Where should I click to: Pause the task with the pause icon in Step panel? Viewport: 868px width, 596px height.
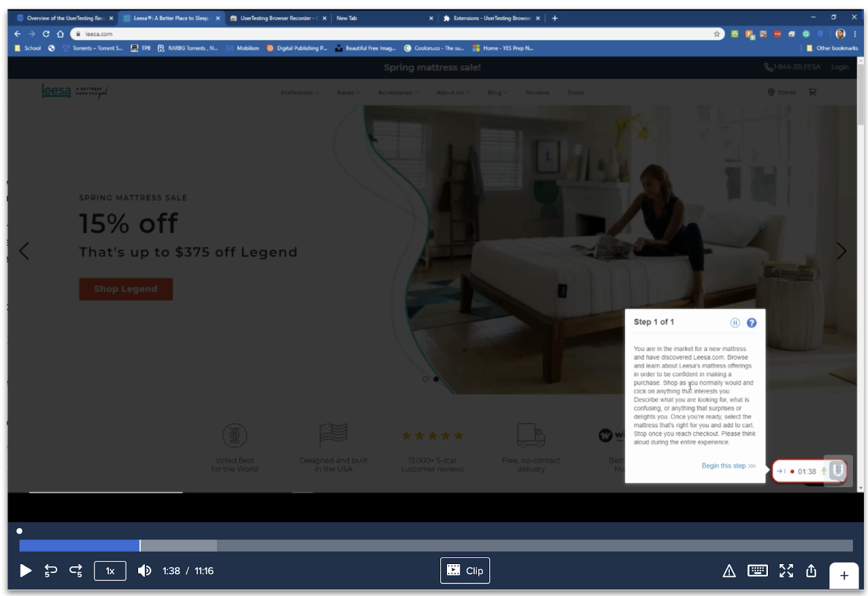pyautogui.click(x=735, y=322)
